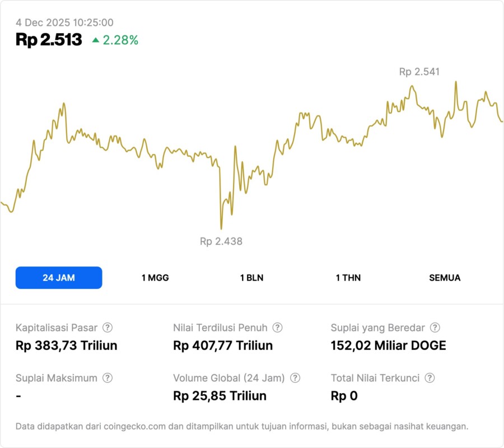Click help icon next to Kapitalisasi Pasar

(108, 328)
